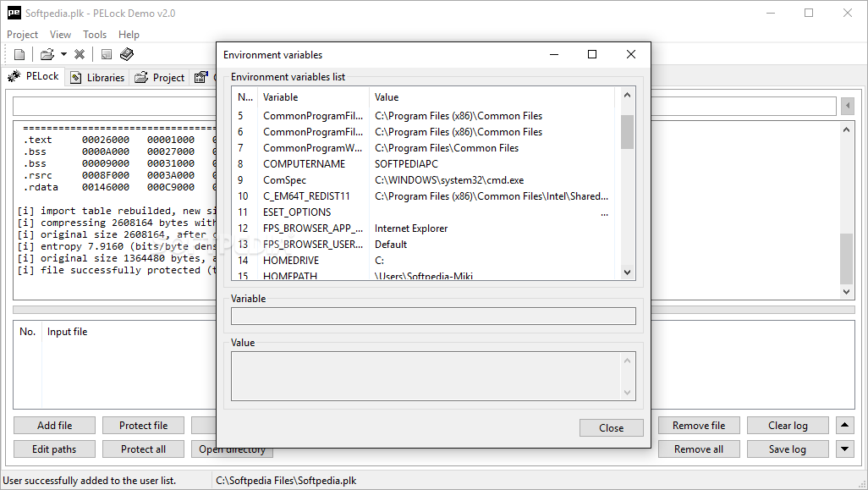Click the Remove all button
The height and width of the screenshot is (490, 868).
tap(699, 449)
